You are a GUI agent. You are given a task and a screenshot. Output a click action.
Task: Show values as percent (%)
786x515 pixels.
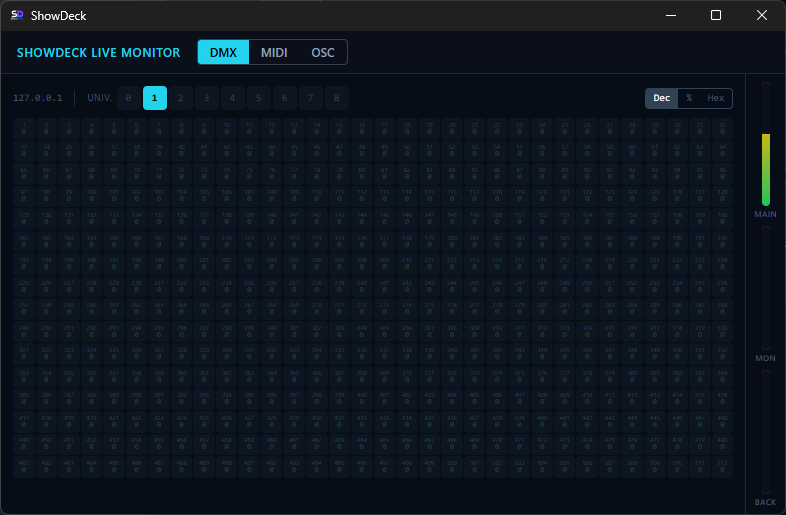tap(689, 98)
